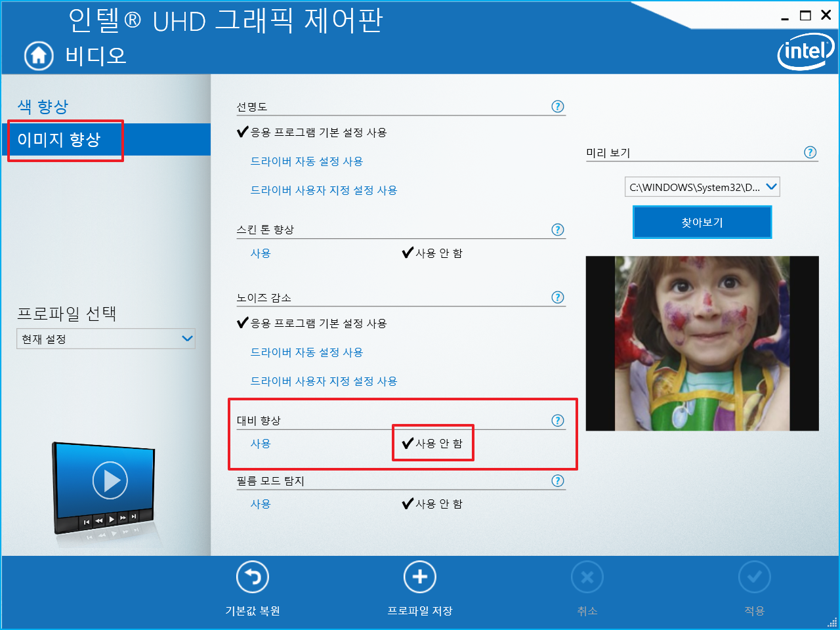The height and width of the screenshot is (630, 840).
Task: Close the control panel window
Action: tap(826, 15)
